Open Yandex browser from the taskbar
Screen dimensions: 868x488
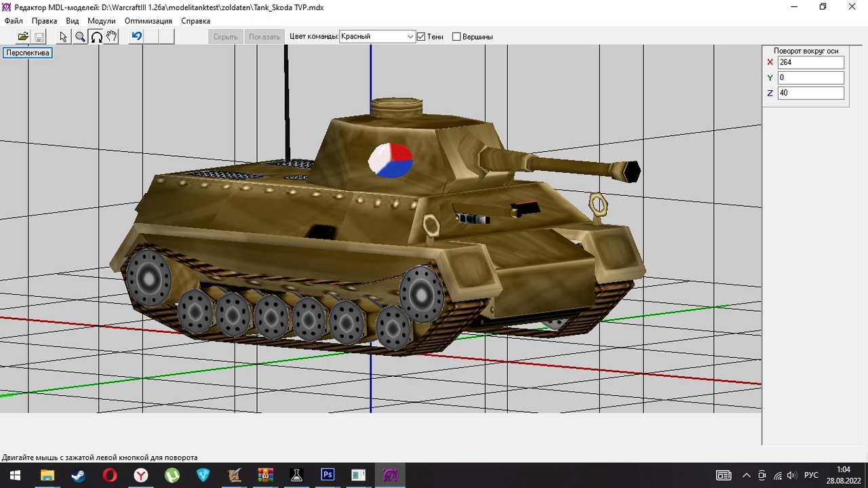140,476
